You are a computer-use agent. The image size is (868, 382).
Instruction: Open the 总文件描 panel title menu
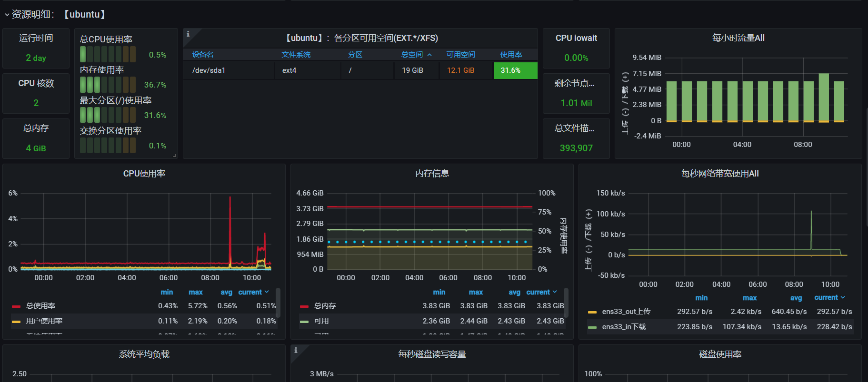pyautogui.click(x=574, y=128)
